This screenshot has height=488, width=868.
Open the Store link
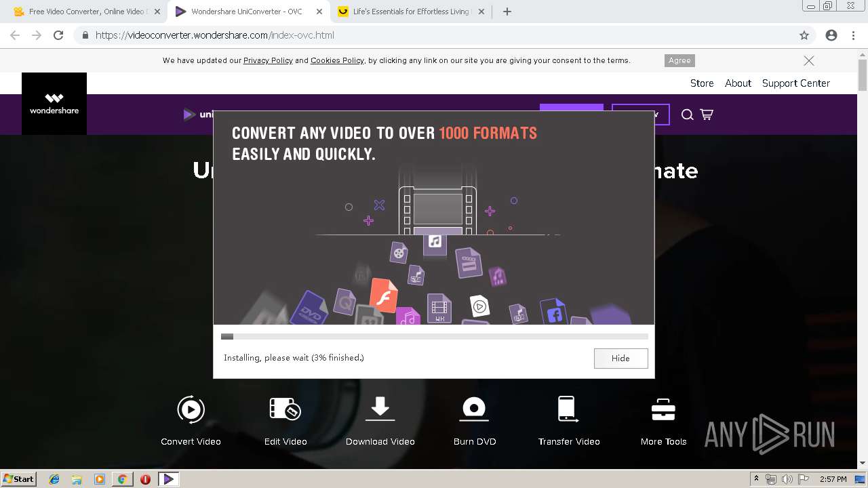(702, 83)
